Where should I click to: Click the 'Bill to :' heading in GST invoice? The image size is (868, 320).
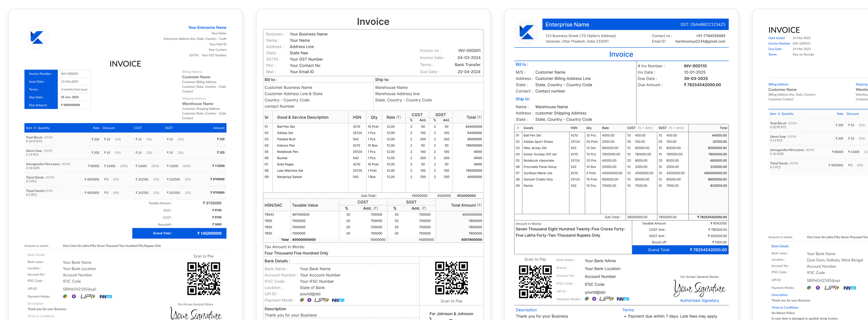point(522,64)
